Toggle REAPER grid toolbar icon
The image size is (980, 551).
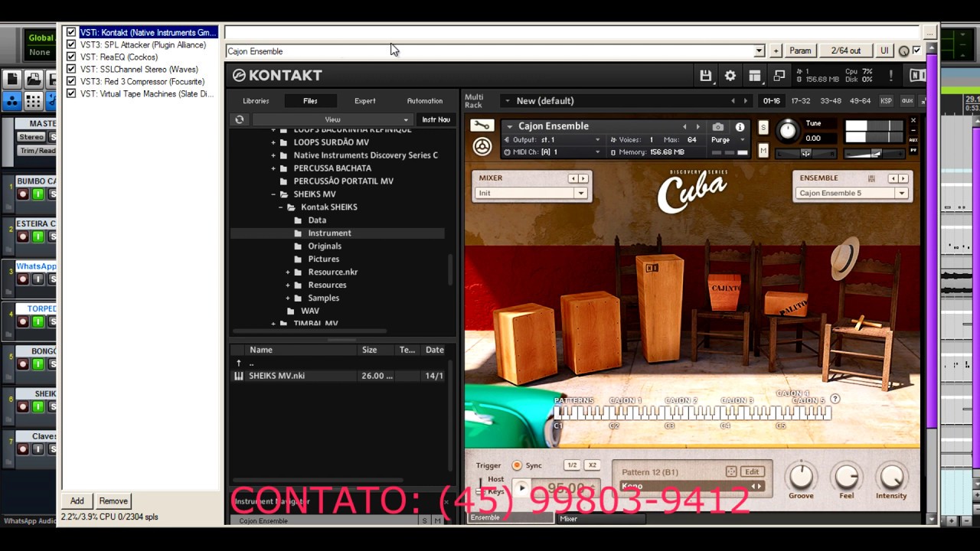[33, 100]
